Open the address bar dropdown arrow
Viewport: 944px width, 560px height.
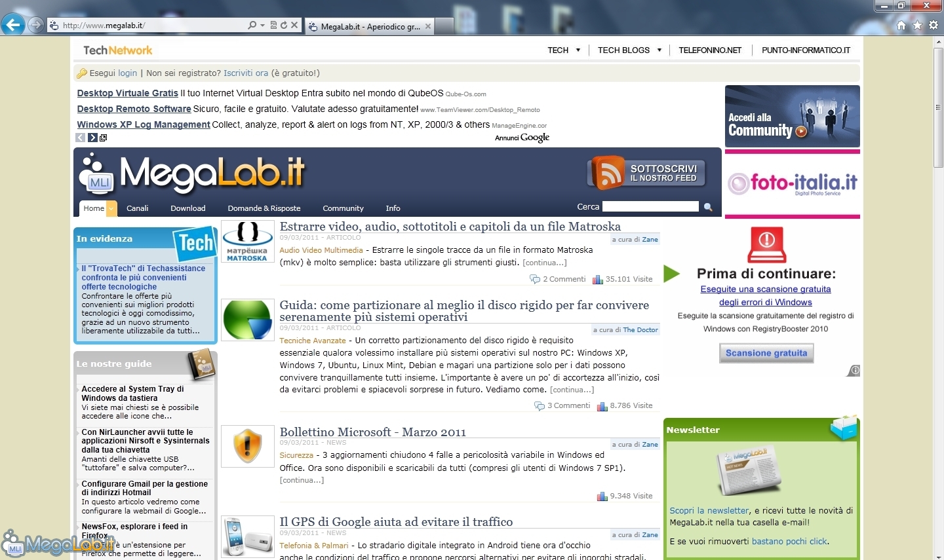[262, 26]
